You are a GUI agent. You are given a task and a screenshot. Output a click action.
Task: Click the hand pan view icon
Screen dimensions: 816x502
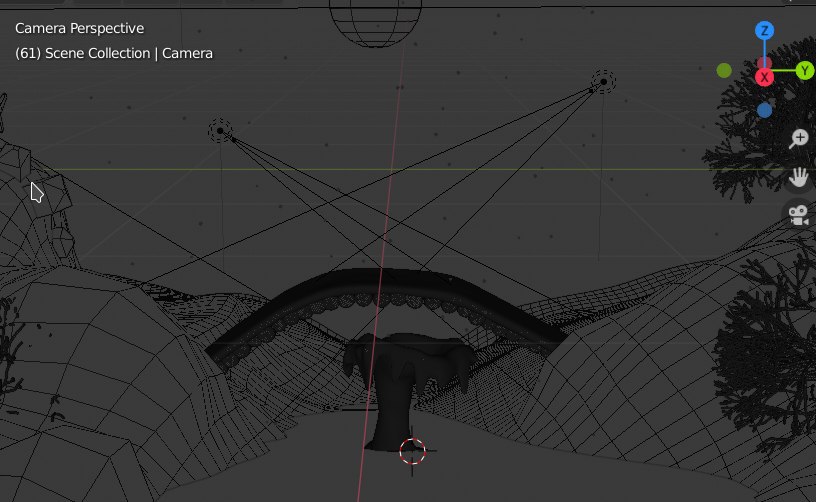tap(798, 177)
